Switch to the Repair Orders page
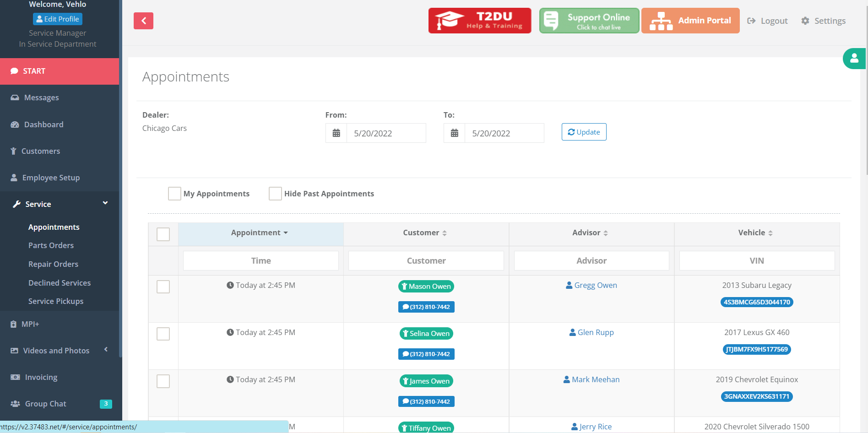Screen dimensions: 868x433 point(53,264)
